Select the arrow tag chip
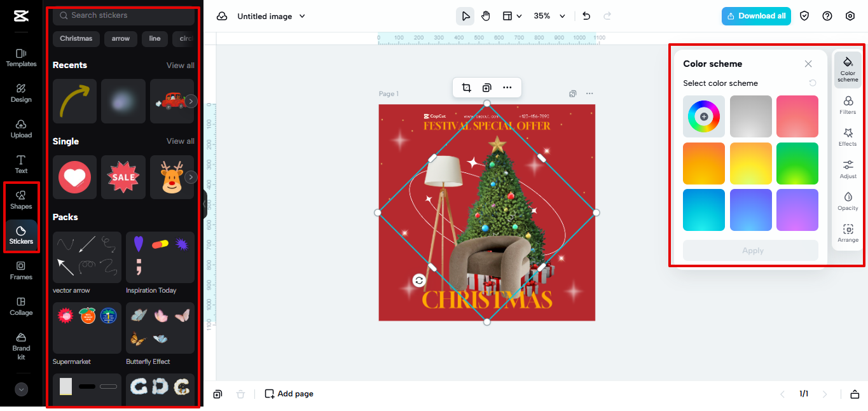This screenshot has height=411, width=868. click(x=121, y=39)
